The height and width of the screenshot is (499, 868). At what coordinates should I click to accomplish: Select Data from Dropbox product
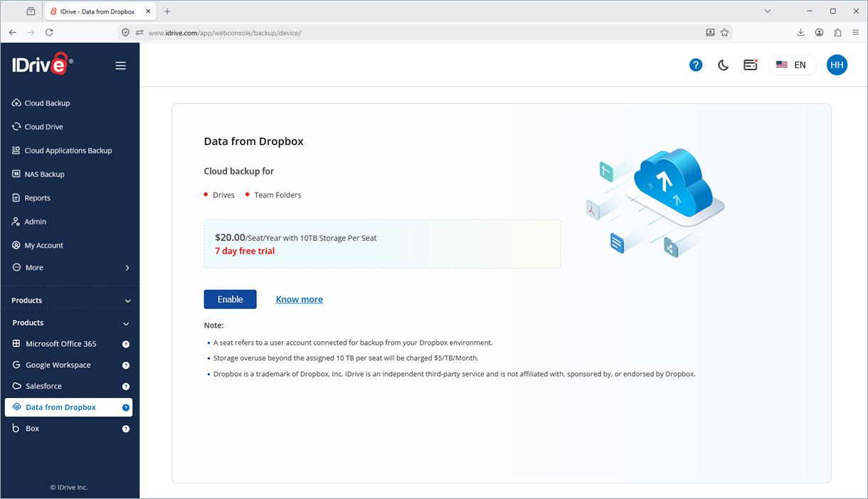[68, 407]
